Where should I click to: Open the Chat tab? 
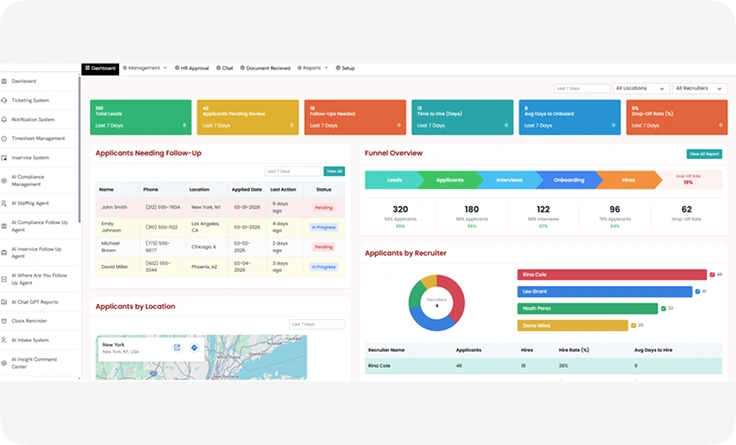(x=224, y=68)
